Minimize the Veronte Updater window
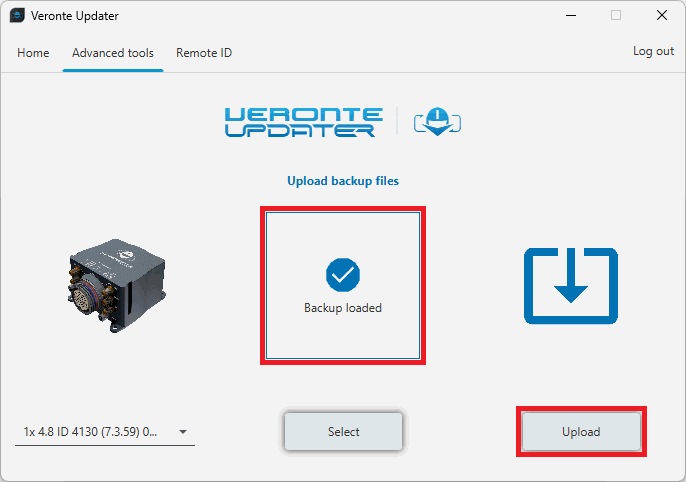Image resolution: width=686 pixels, height=482 pixels. (570, 16)
